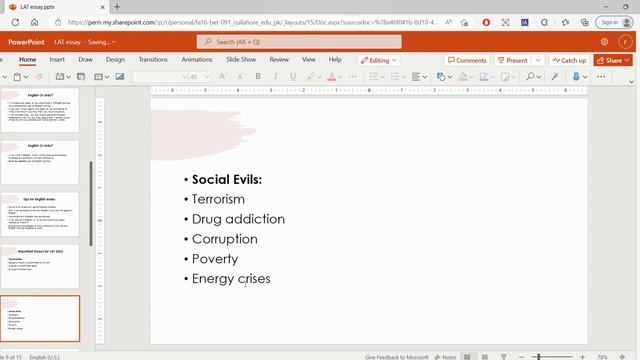Image resolution: width=640 pixels, height=360 pixels.
Task: Click Decrease Font Size icon
Action: click(240, 77)
